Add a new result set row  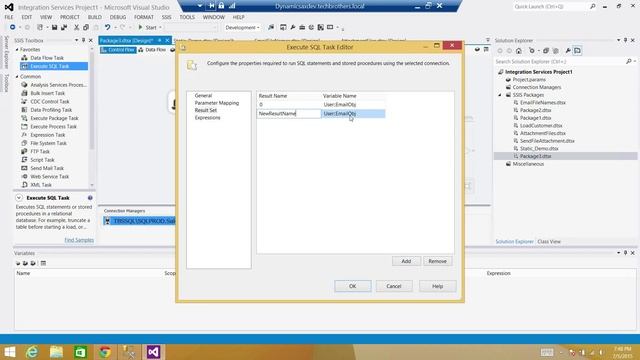click(x=406, y=261)
